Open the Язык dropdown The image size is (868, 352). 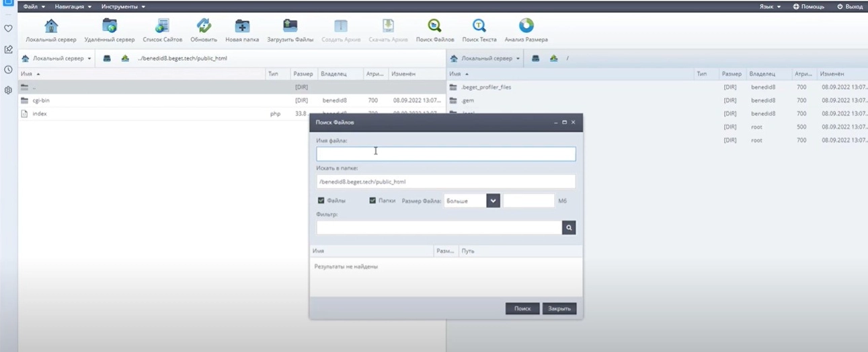point(770,6)
